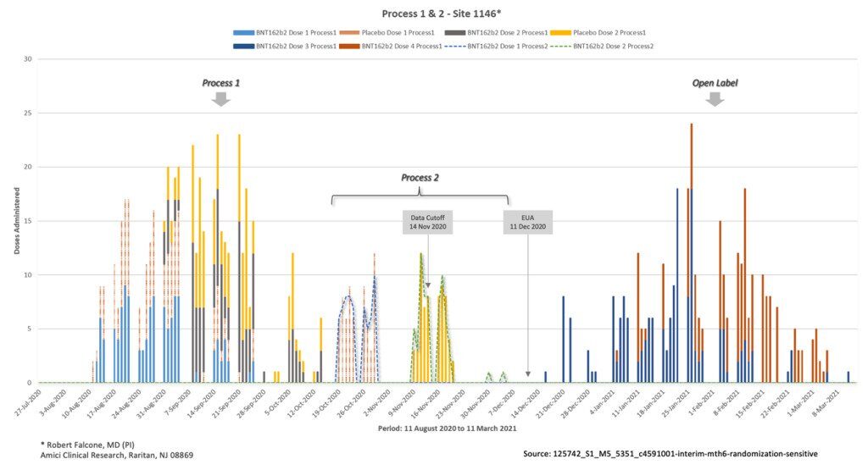Click the BNT162b2 Dose 1 Process1 legend swatch
This screenshot has width=868, height=470.
click(243, 33)
